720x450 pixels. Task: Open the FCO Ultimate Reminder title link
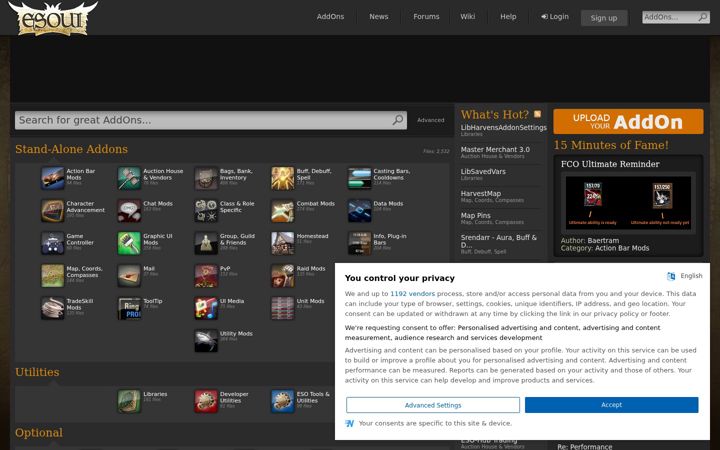[610, 164]
